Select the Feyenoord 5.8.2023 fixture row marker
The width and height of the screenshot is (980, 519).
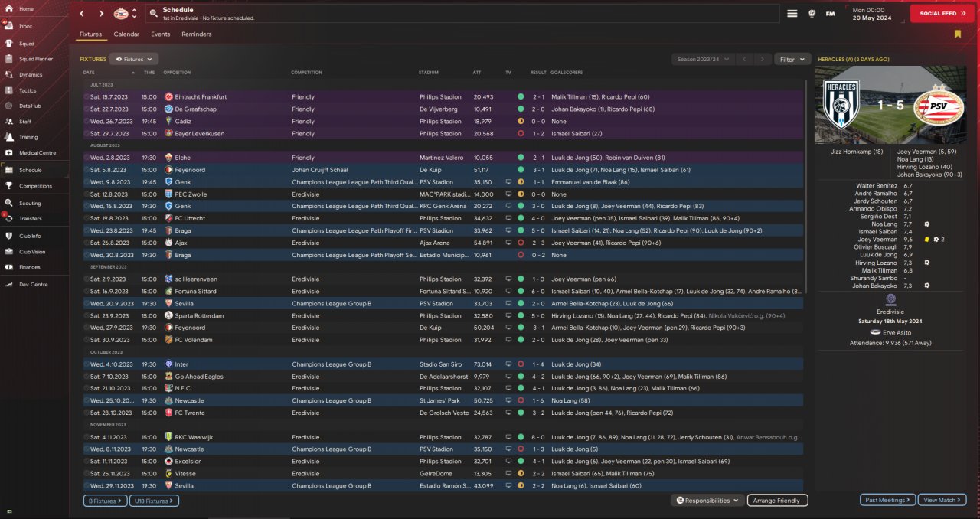pos(87,170)
